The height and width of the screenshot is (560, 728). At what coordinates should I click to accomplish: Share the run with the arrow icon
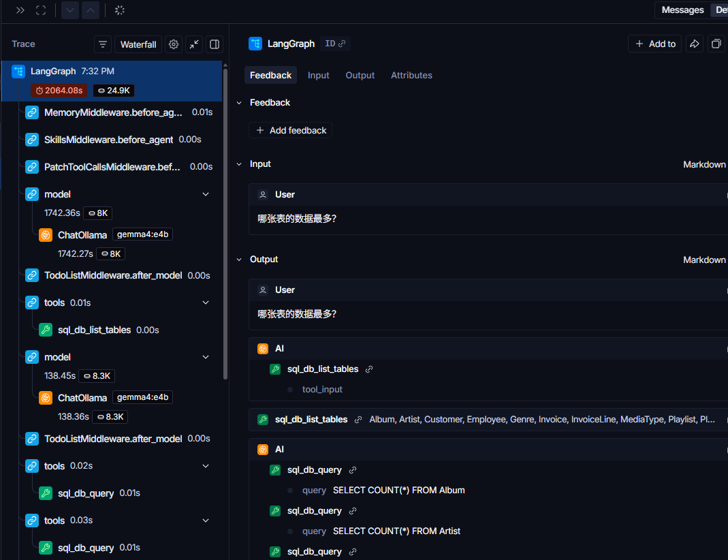point(695,44)
